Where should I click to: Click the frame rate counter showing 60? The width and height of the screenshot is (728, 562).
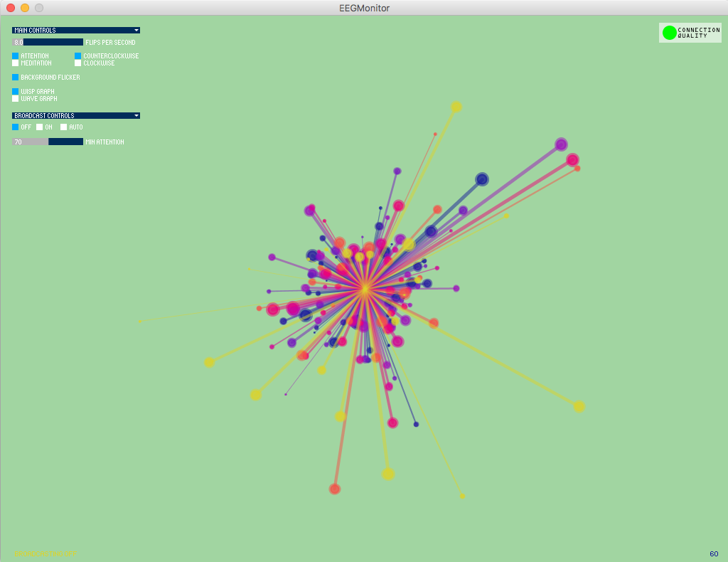pyautogui.click(x=714, y=553)
